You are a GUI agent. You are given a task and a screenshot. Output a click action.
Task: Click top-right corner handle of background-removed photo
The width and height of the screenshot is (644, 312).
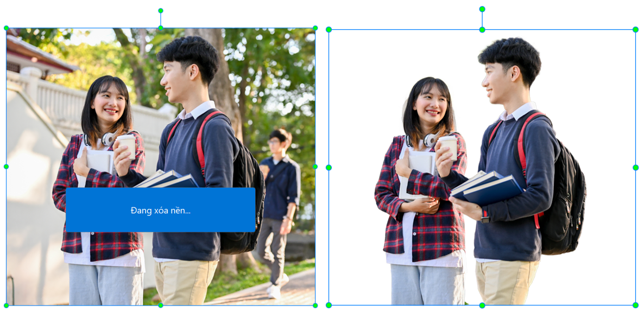tap(635, 29)
